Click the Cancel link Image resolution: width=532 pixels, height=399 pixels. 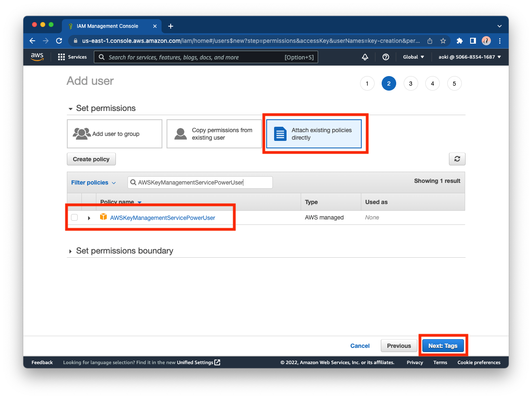point(360,346)
